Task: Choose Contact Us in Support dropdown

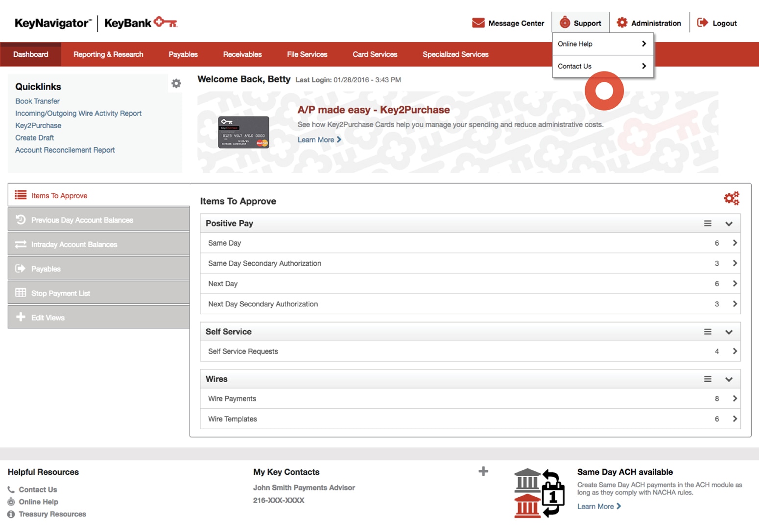Action: pos(603,66)
